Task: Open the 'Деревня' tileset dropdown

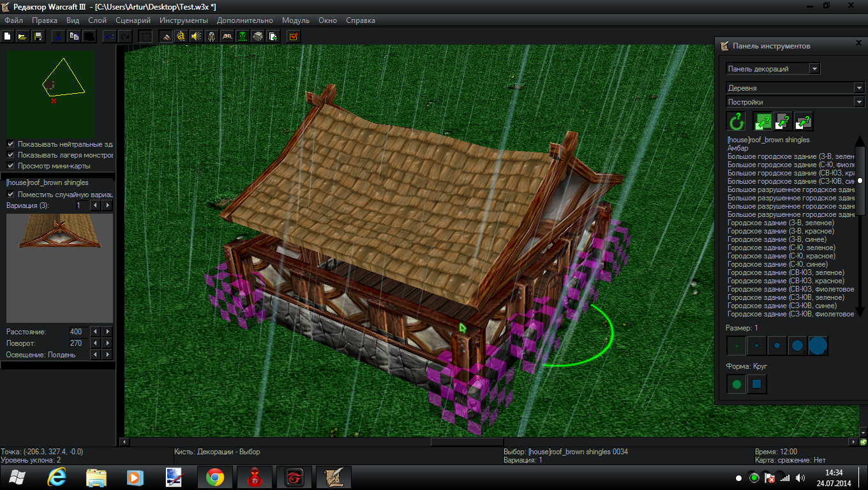Action: tap(859, 88)
